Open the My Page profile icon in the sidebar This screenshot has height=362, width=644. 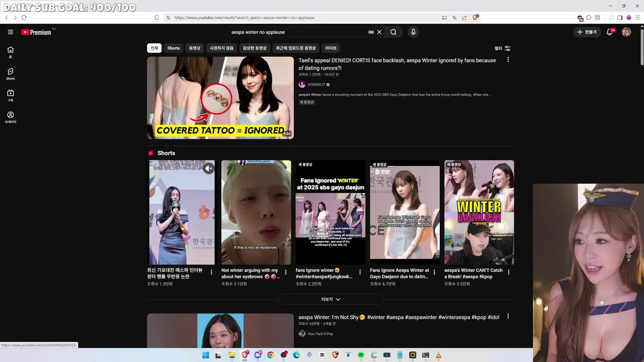11,117
